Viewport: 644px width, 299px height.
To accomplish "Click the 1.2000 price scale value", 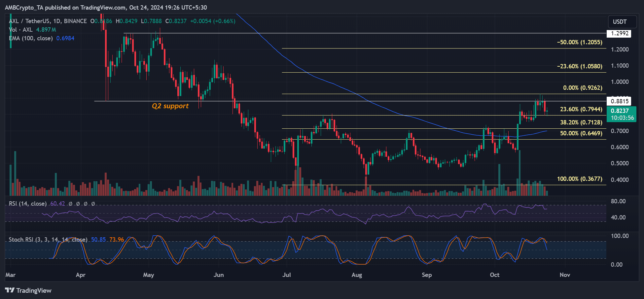I will click(x=620, y=50).
